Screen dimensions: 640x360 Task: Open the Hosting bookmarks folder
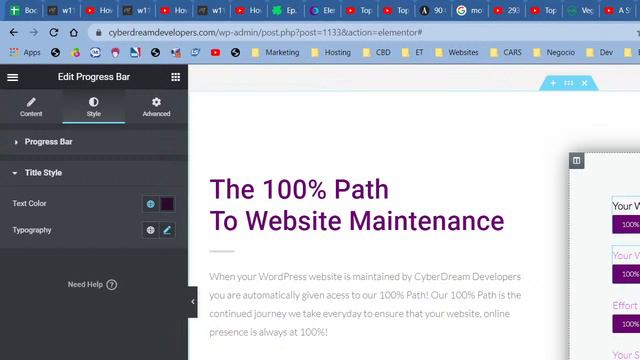[331, 52]
